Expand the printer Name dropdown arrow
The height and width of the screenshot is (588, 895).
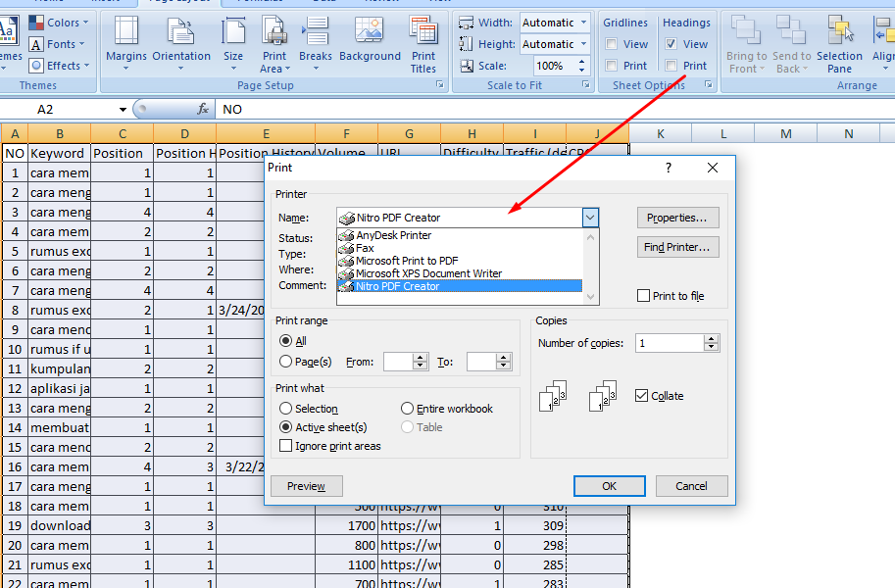(590, 218)
